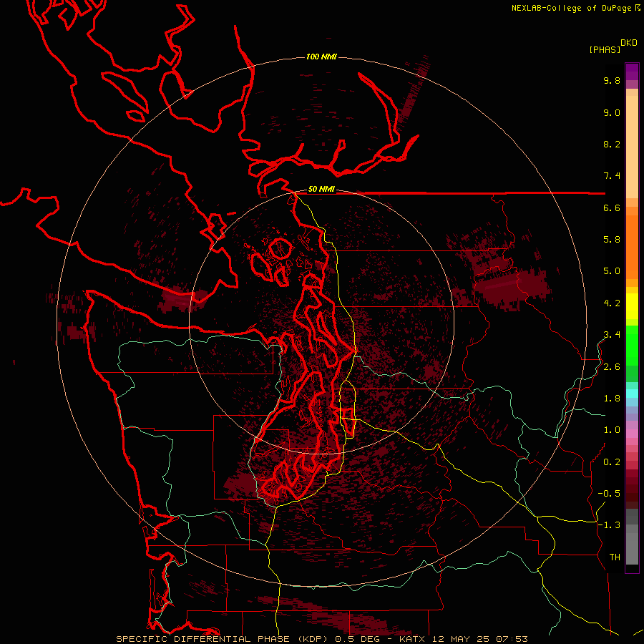This screenshot has height=644, width=644.
Task: Click the 7.4 legend value
Action: click(x=612, y=176)
